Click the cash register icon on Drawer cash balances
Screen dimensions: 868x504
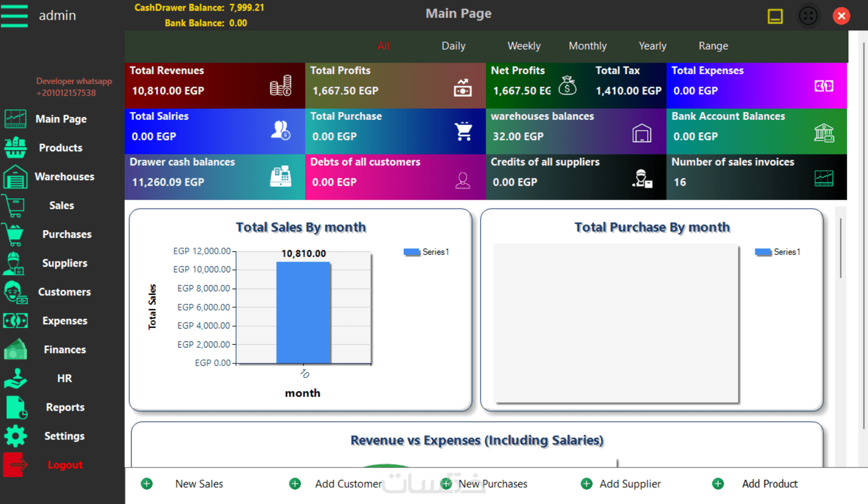pyautogui.click(x=281, y=176)
